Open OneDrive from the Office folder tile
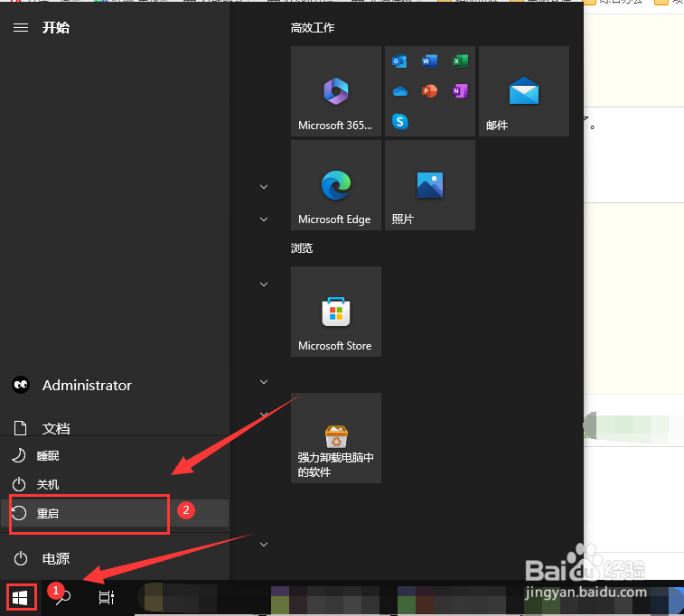The width and height of the screenshot is (684, 616). coord(399,91)
